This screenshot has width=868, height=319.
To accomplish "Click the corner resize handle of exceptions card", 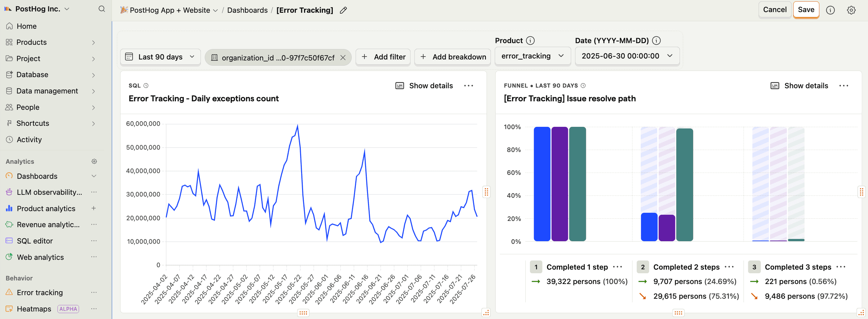I will (x=486, y=312).
